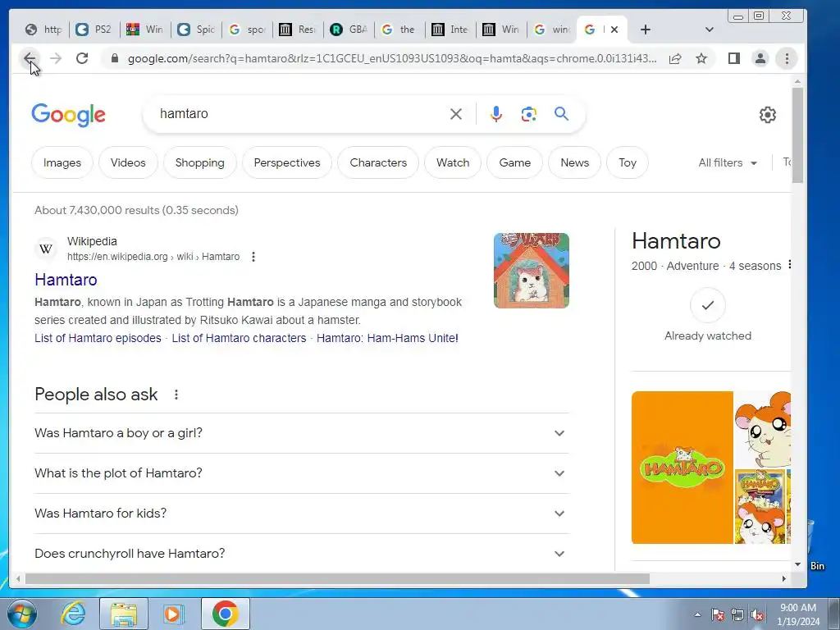Clear the search box with the X icon

pyautogui.click(x=456, y=114)
